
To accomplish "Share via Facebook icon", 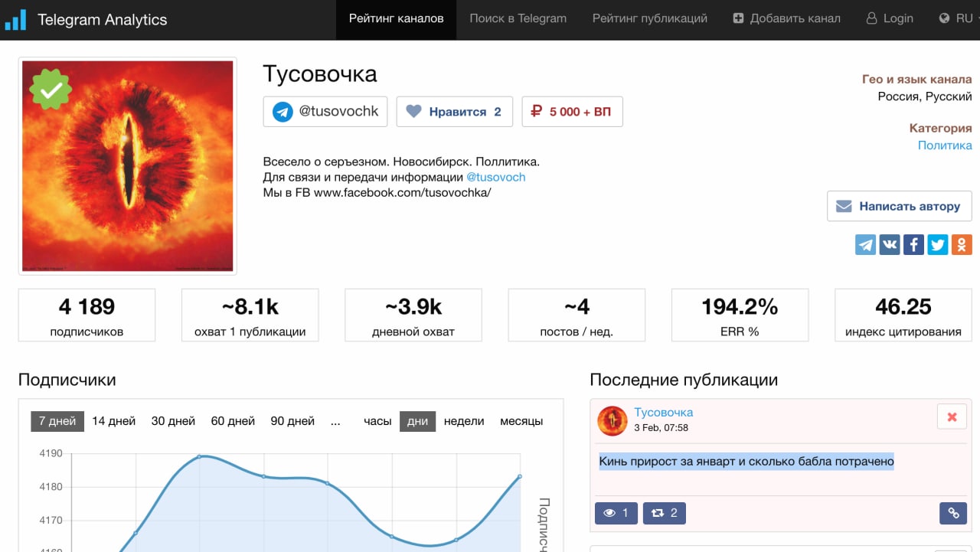I will coord(913,244).
